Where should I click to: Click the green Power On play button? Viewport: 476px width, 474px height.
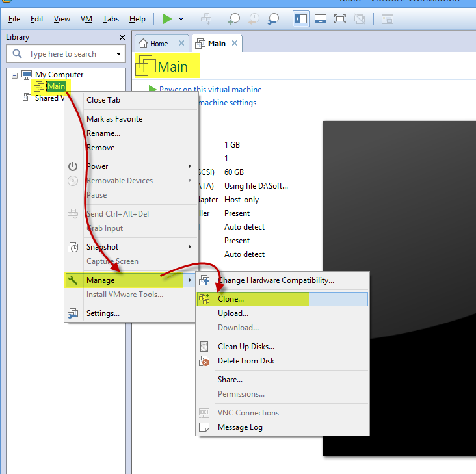coord(167,19)
